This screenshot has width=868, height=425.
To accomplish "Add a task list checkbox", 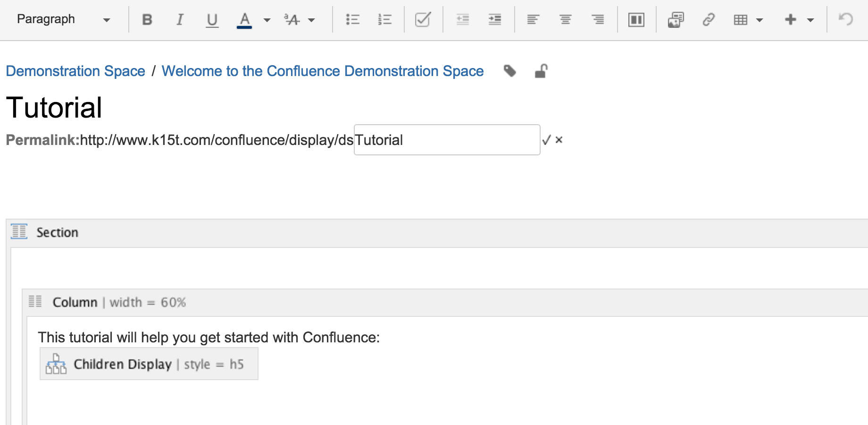I will (x=423, y=20).
